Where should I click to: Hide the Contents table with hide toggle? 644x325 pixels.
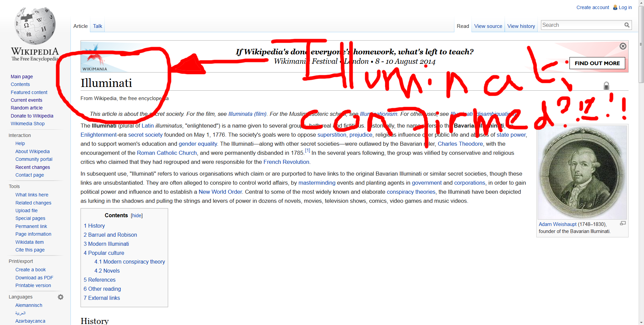pyautogui.click(x=137, y=216)
